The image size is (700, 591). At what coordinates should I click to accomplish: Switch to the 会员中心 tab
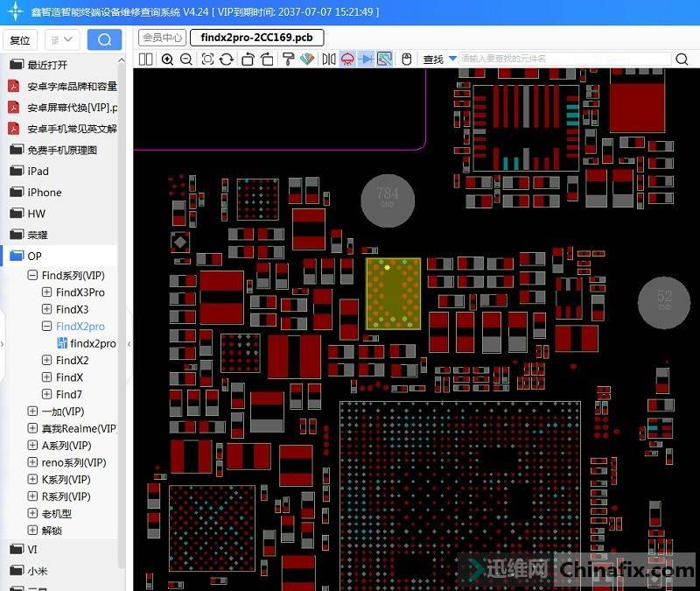[x=162, y=38]
